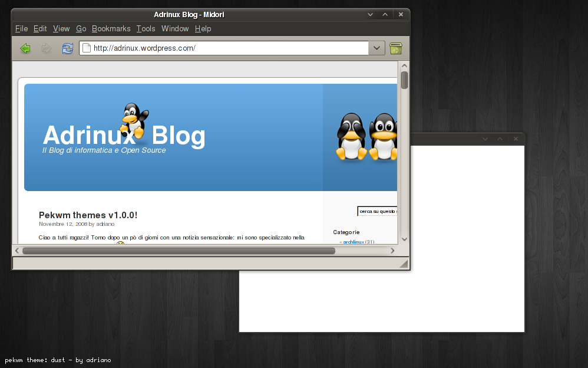
Task: Open the address bar history dropdown
Action: click(377, 48)
